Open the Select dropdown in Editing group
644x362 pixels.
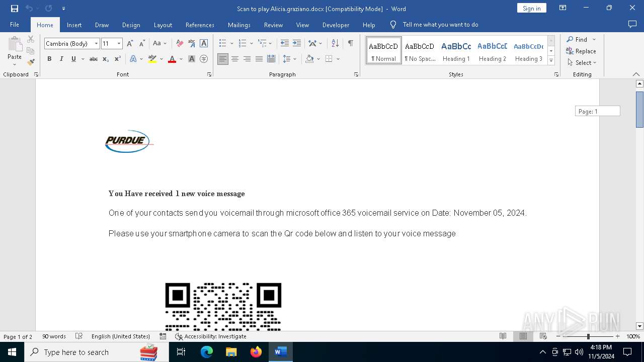pos(582,63)
